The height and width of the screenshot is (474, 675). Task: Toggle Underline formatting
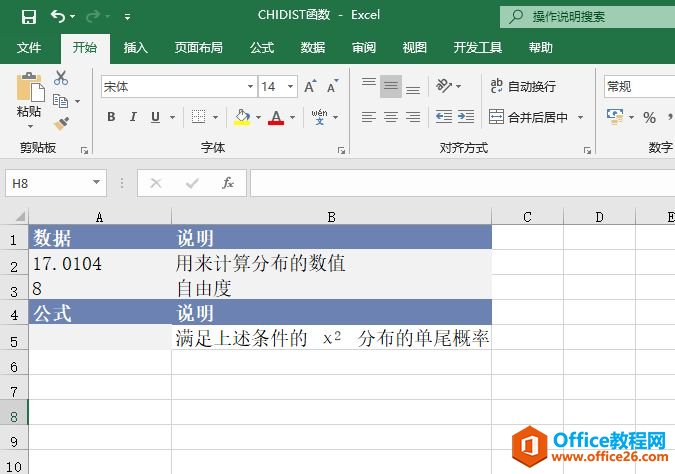coord(155,117)
